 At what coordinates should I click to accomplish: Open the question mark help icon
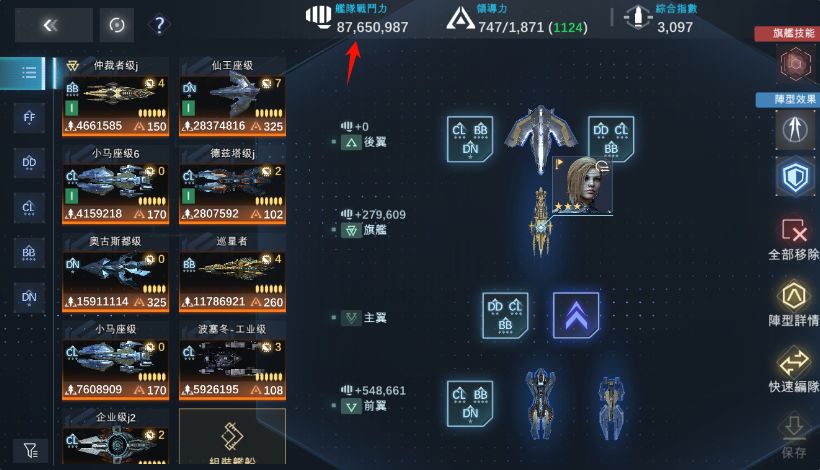(x=159, y=25)
